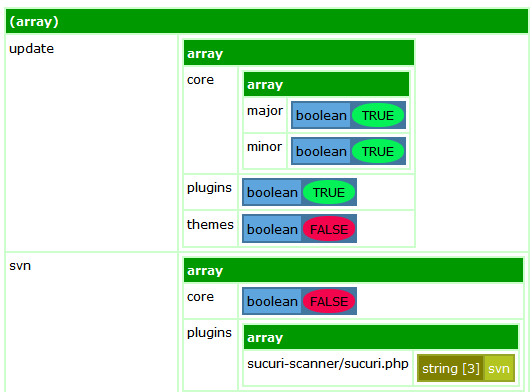Viewport: 532px width, 392px height.
Task: Click the 'major' key label
Action: click(265, 111)
